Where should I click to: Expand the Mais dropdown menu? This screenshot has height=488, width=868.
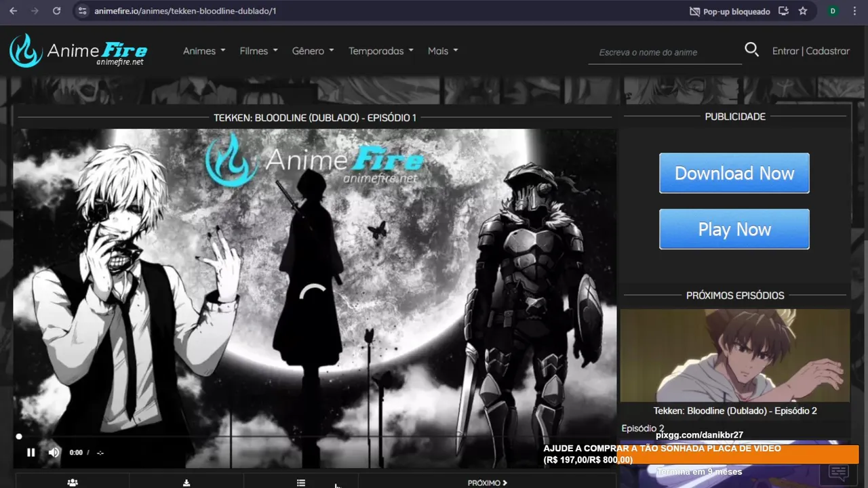[443, 51]
